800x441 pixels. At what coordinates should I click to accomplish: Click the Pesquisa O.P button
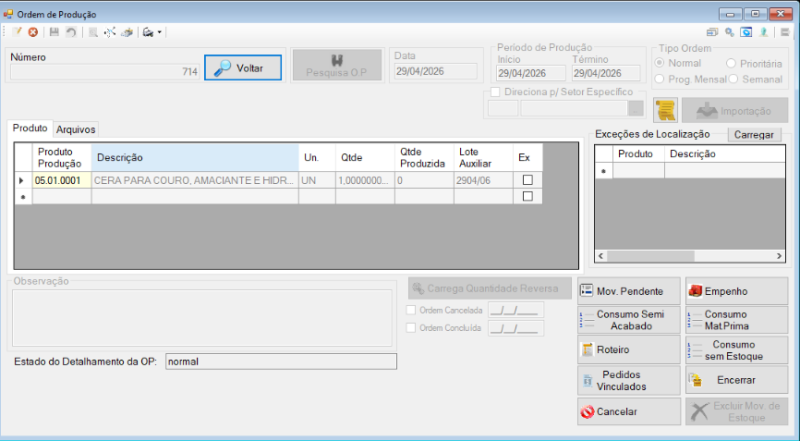tap(337, 65)
